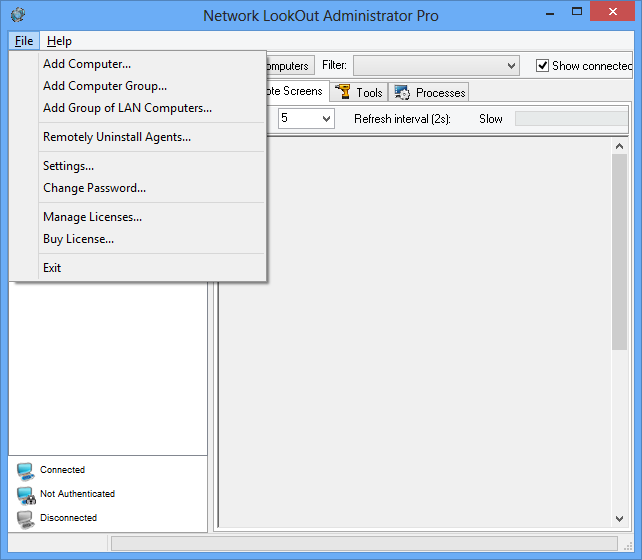
Task: Click the Not Authenticated computer icon
Action: [x=26, y=495]
